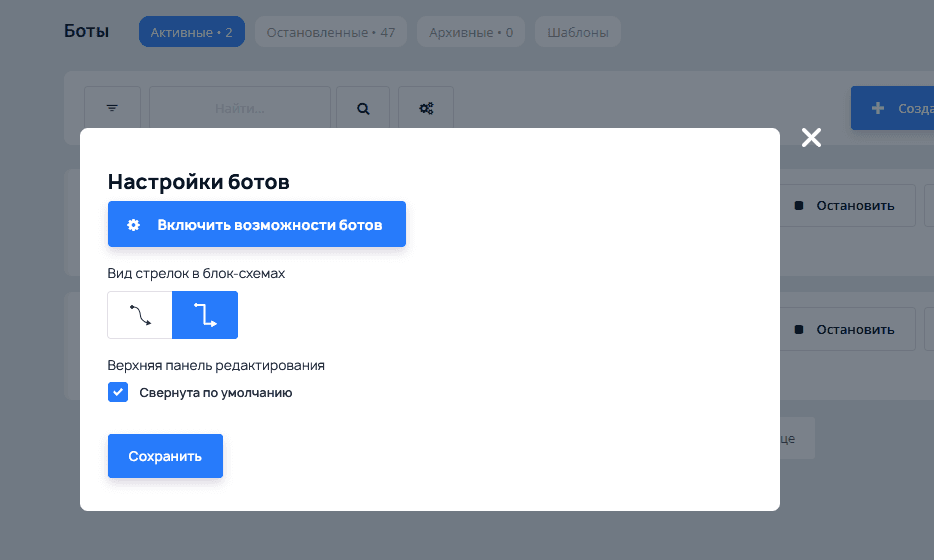Select curved arrow style for flowcharts
Image resolution: width=934 pixels, height=560 pixels.
point(140,315)
